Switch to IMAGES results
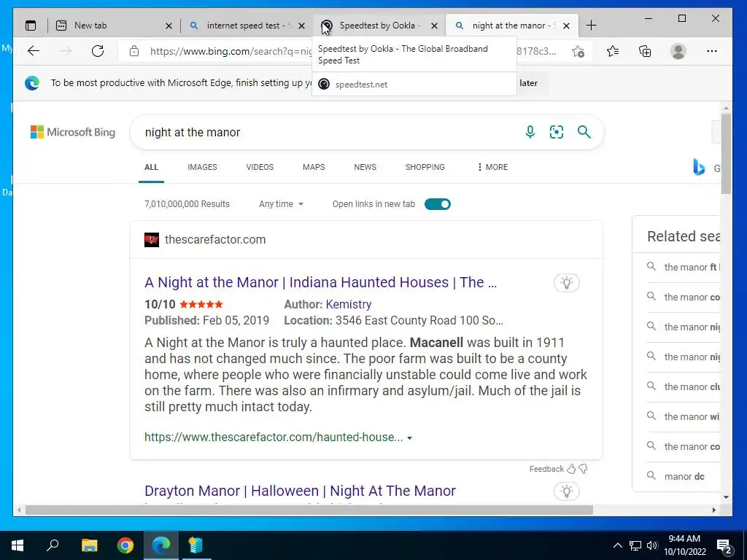The image size is (747, 560). (x=202, y=167)
